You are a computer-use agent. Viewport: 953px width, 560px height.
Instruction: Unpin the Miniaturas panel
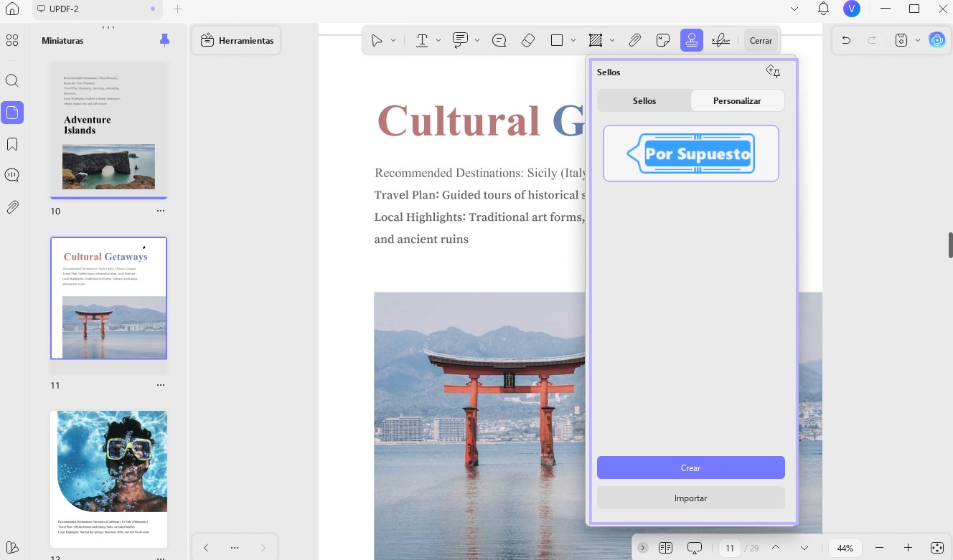[x=164, y=40]
